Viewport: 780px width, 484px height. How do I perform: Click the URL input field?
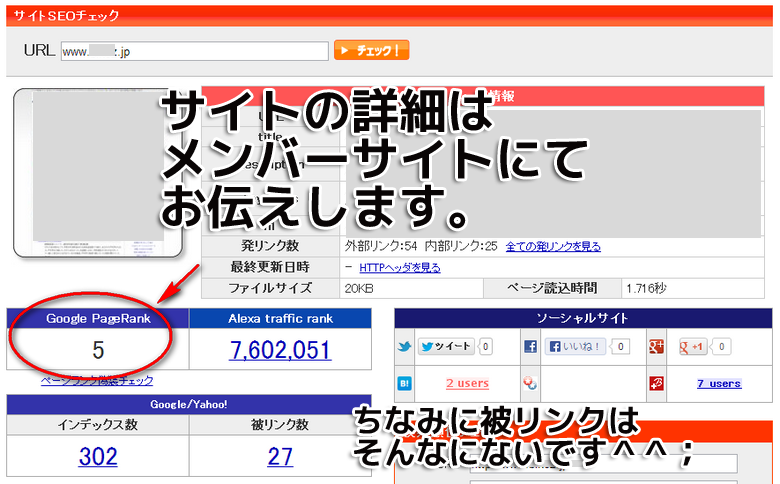(195, 51)
